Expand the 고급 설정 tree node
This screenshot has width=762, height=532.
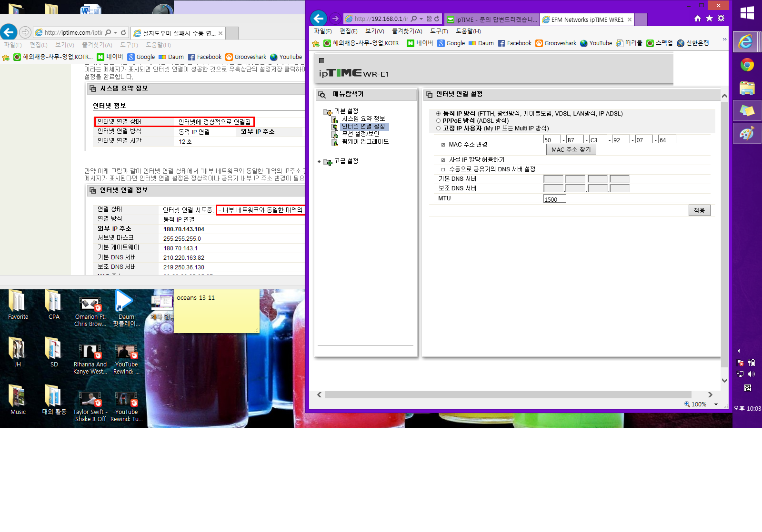pyautogui.click(x=319, y=162)
